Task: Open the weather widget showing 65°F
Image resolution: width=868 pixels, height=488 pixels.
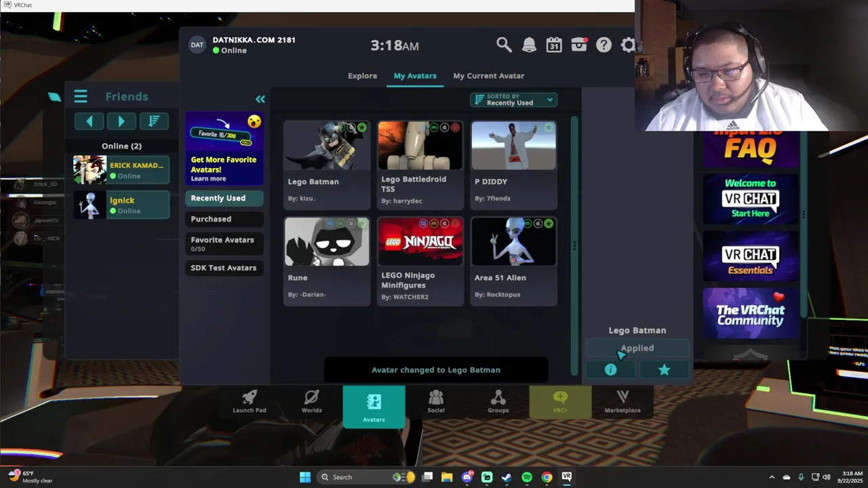Action: 32,477
